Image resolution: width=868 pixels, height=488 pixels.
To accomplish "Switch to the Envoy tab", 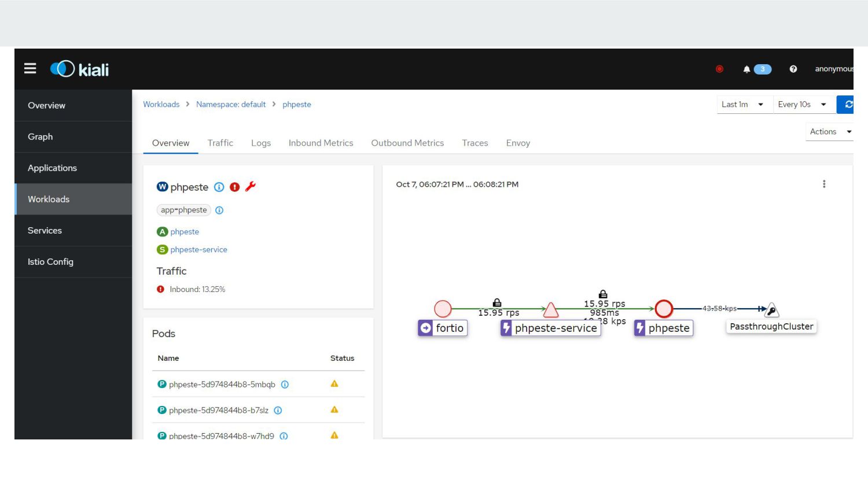I will (518, 143).
